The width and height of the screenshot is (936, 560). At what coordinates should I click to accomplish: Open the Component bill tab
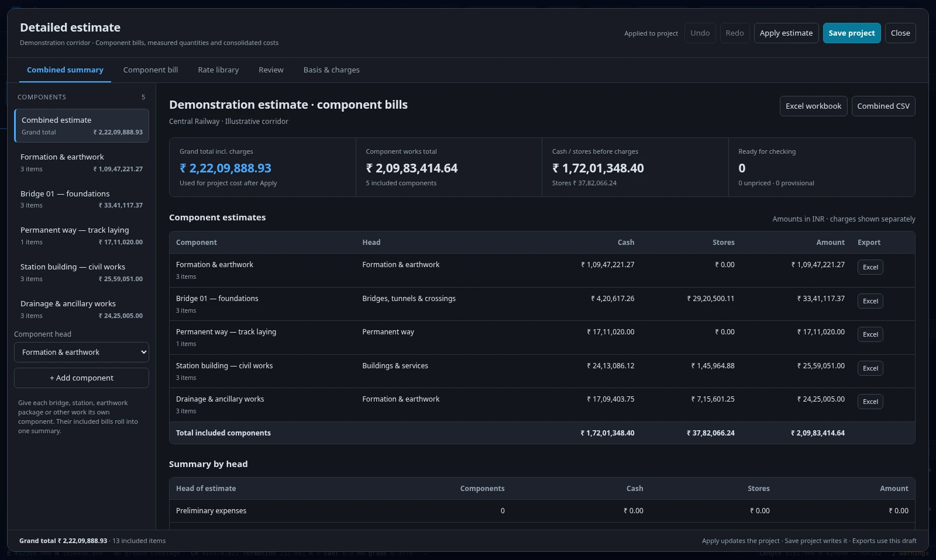point(150,70)
